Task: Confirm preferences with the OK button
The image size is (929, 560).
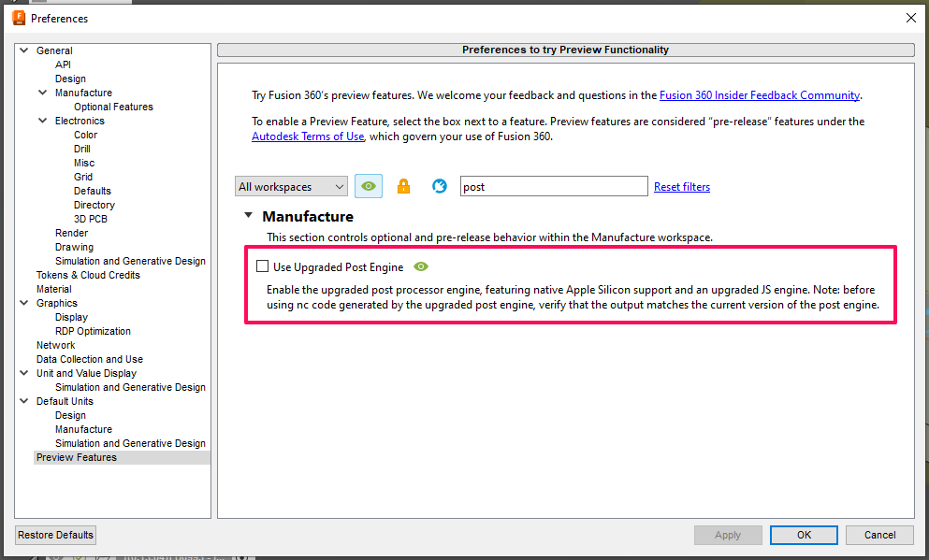Action: 803,535
